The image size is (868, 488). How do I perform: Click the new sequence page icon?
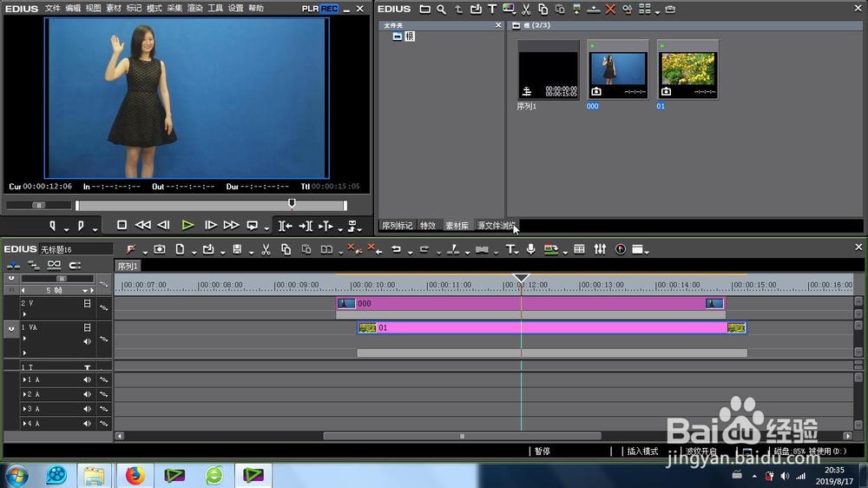180,249
